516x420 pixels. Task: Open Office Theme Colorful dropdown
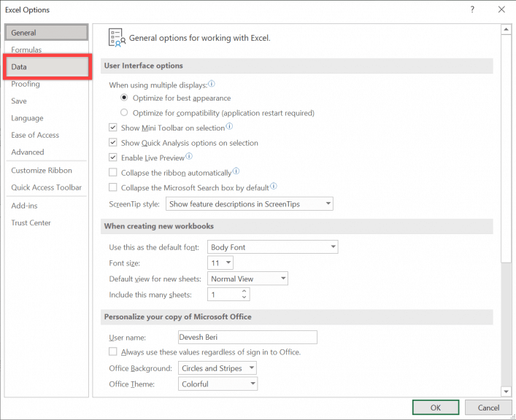tap(217, 384)
